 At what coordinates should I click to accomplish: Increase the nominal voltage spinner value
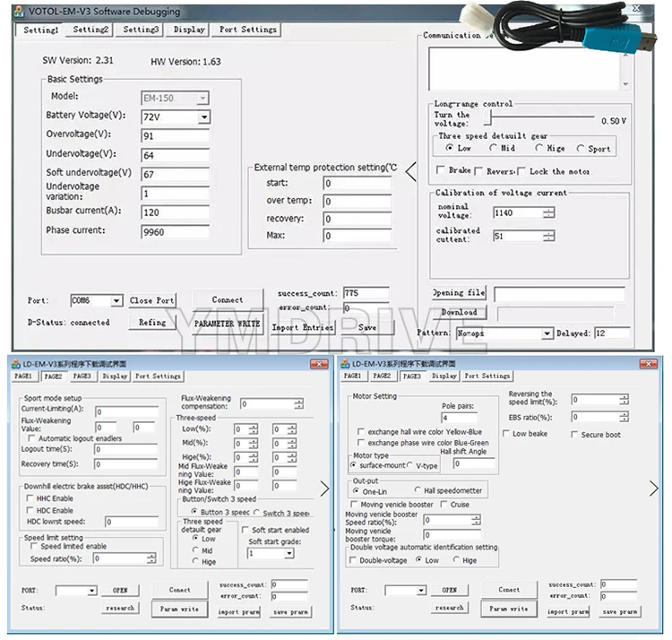[548, 210]
